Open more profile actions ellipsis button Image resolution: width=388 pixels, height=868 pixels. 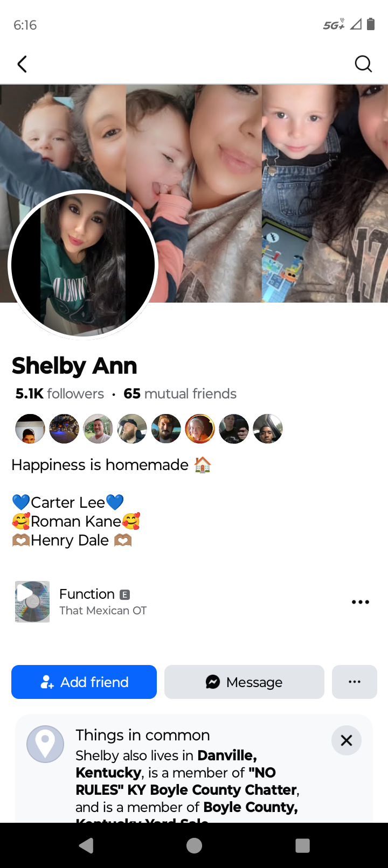tap(355, 682)
